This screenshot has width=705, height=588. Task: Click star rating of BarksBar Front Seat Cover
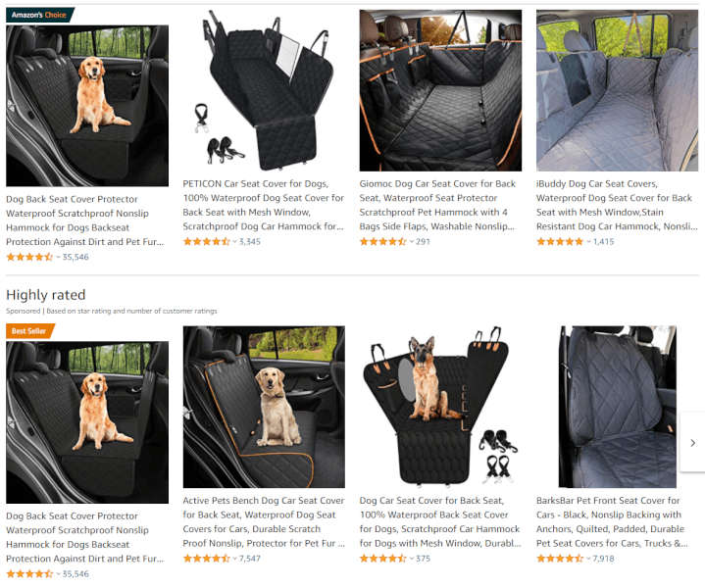(560, 559)
